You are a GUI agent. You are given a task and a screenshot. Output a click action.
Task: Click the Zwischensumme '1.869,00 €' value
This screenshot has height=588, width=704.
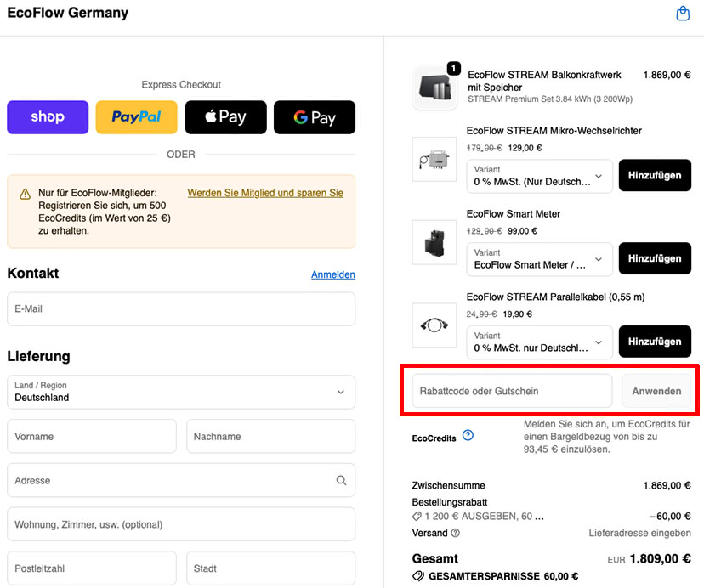pyautogui.click(x=667, y=486)
